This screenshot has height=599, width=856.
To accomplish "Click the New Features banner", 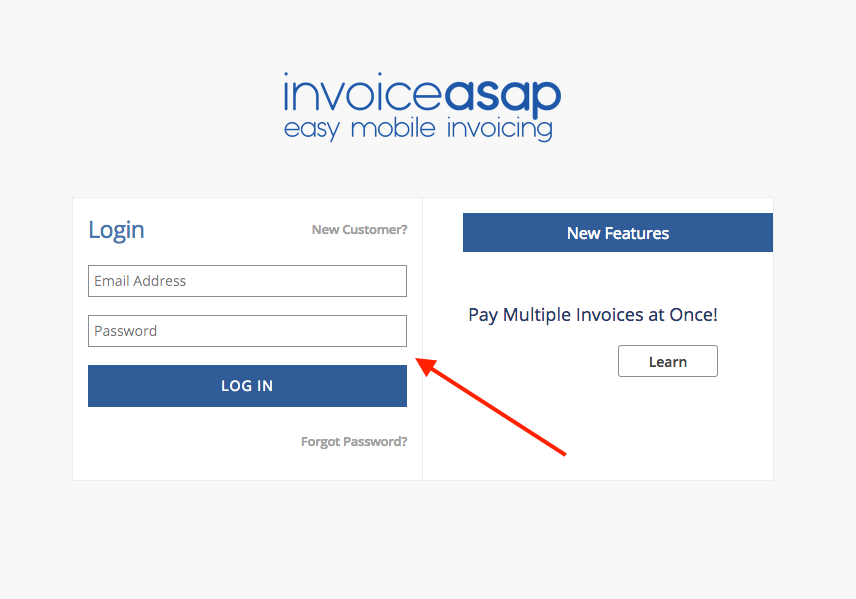I will pos(617,232).
